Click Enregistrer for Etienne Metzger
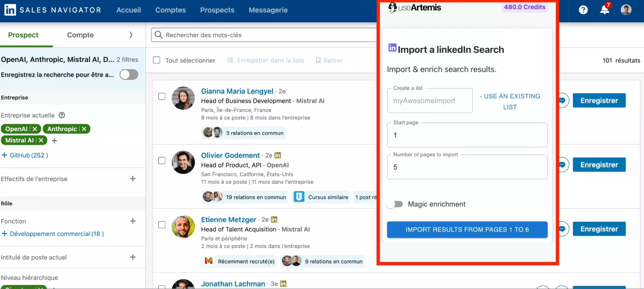Screen dimensions: 644x289 click(599, 229)
